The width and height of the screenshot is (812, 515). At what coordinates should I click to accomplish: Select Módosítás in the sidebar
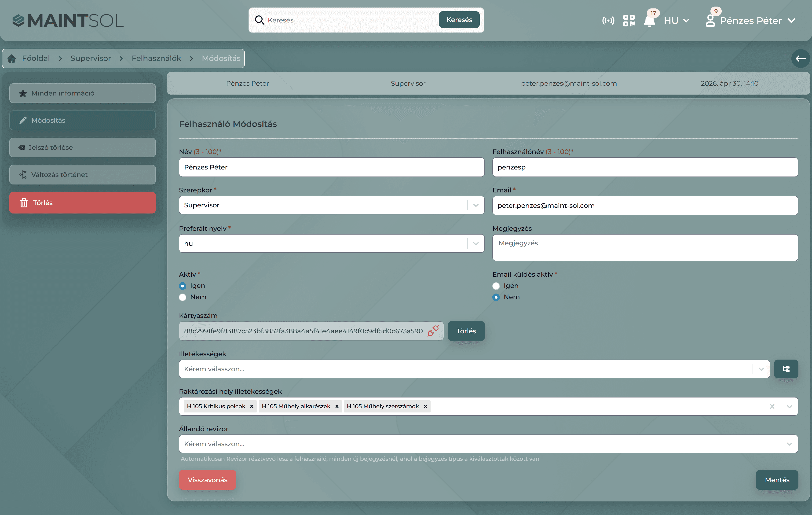pos(83,120)
